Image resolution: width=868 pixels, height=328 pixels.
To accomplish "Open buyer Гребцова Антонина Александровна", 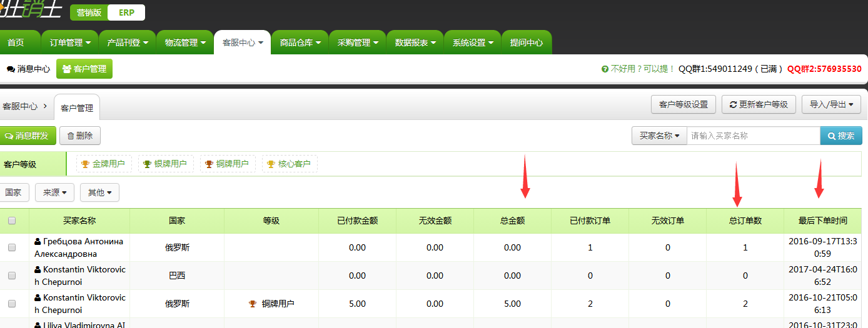I will [79, 247].
